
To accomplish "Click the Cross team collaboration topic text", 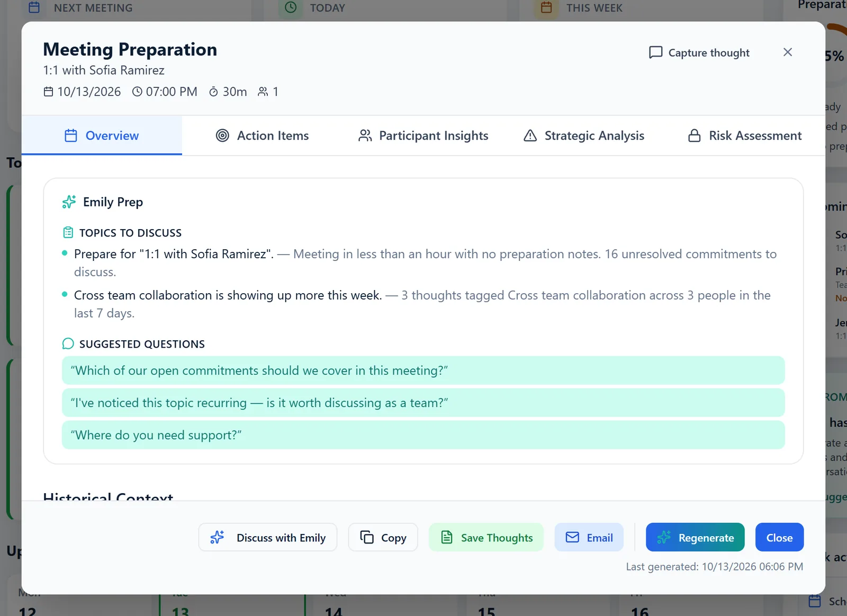I will coord(228,295).
